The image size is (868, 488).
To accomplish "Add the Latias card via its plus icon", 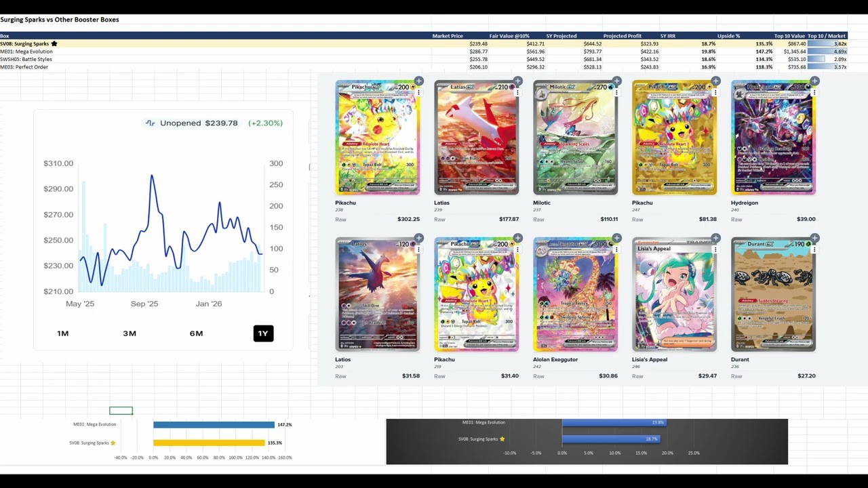I will click(518, 81).
